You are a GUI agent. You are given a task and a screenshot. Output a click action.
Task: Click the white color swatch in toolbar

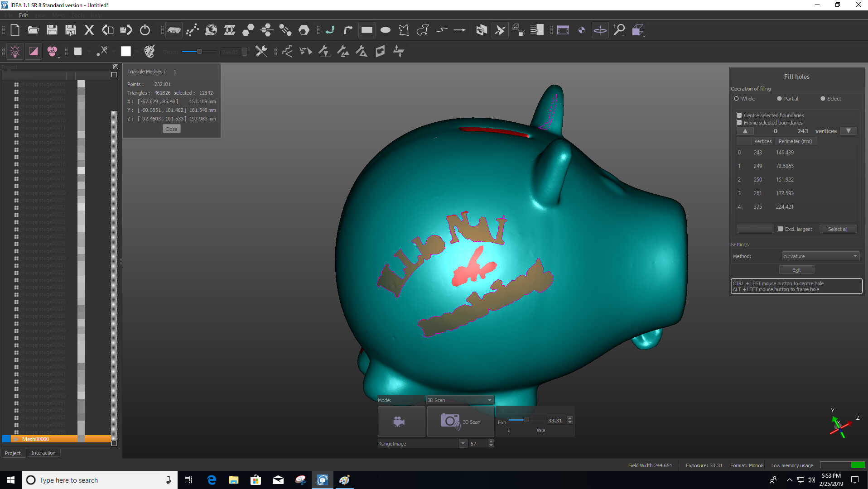[126, 52]
